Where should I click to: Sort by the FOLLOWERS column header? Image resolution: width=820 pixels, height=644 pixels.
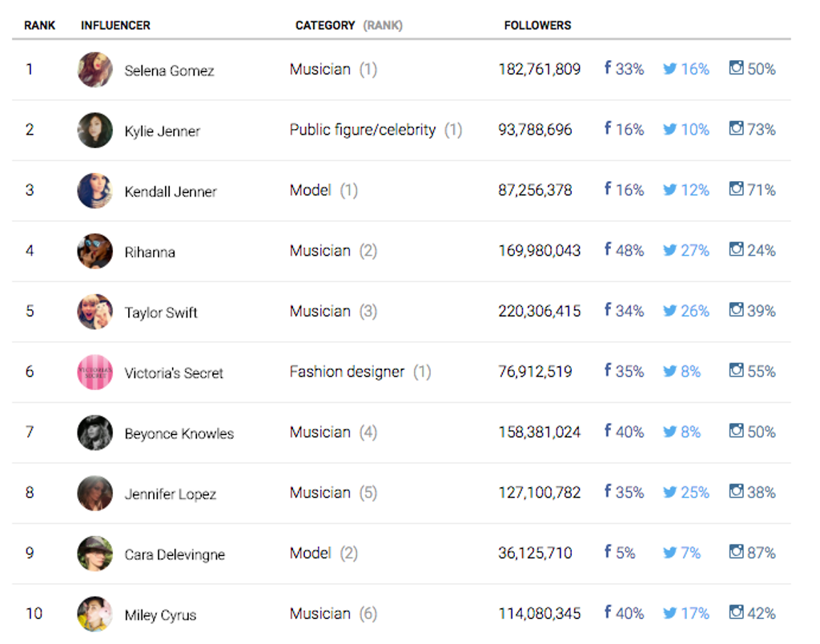[537, 25]
